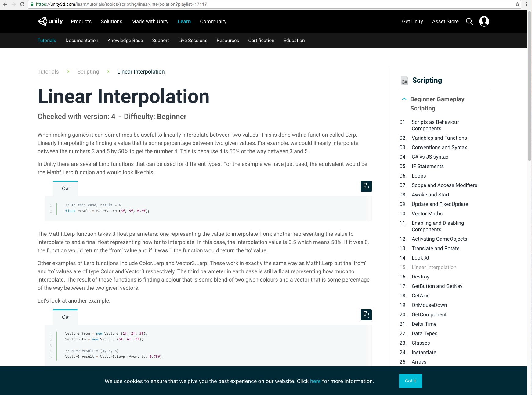Viewport: 532px width, 395px height.
Task: Open tutorial Scripts as Behaviour Components
Action: point(435,125)
